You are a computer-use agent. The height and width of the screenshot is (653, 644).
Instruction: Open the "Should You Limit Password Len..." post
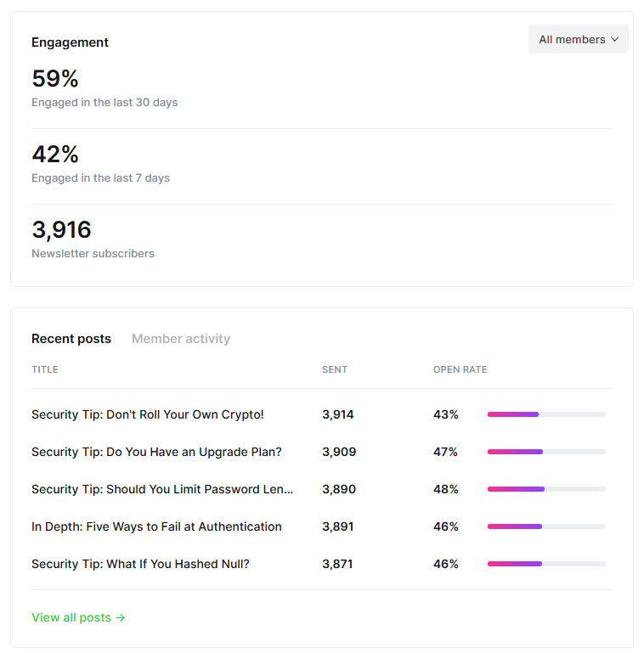162,489
